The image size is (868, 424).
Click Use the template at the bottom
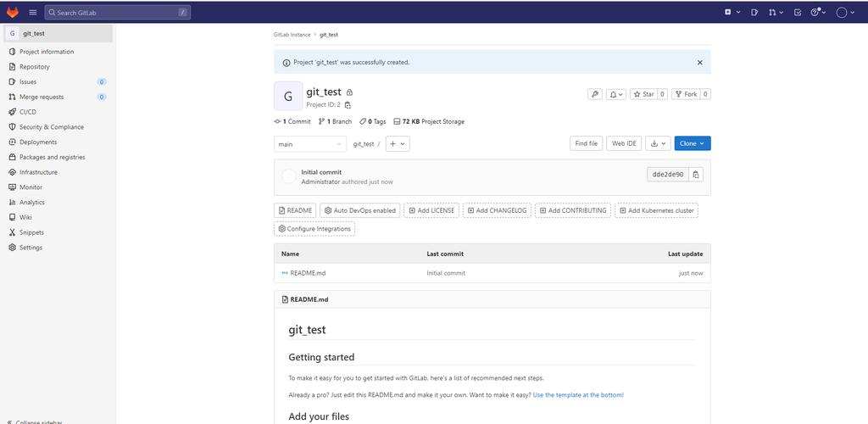578,395
